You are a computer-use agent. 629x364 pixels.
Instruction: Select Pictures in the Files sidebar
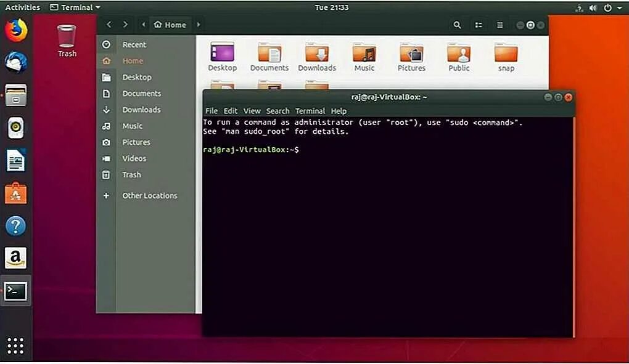point(146,142)
